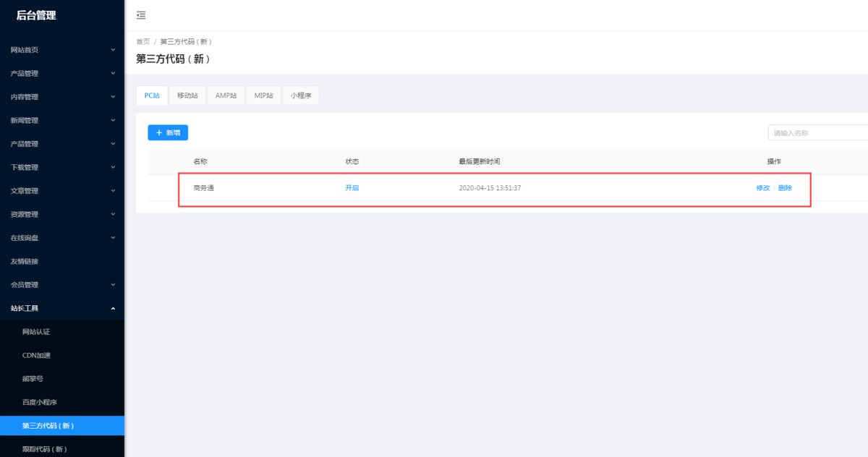The width and height of the screenshot is (868, 457).
Task: Focus the 请输入名称 search field
Action: tap(817, 133)
